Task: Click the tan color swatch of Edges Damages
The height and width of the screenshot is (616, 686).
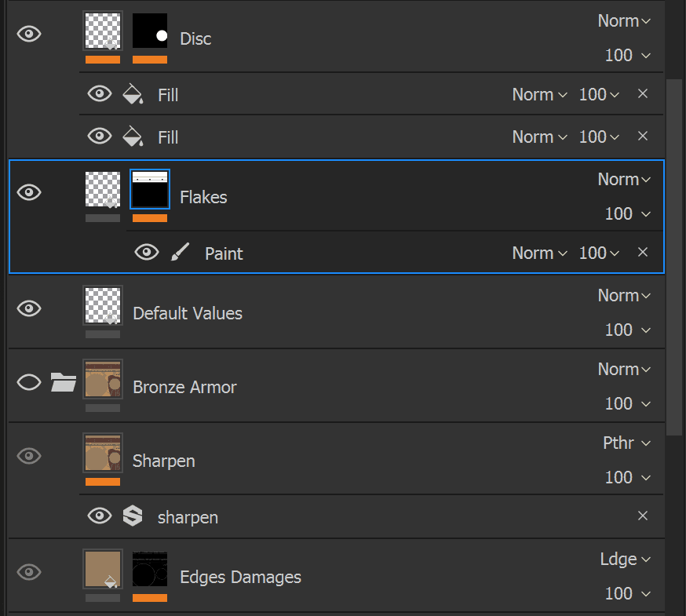Action: [103, 569]
